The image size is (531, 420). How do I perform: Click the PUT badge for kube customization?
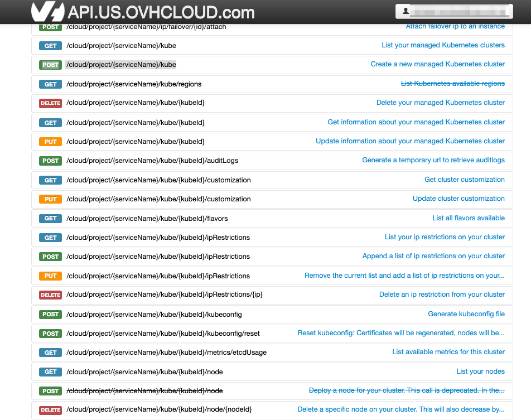(x=50, y=199)
